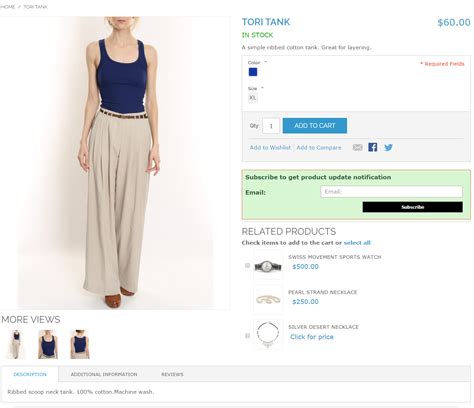View first full-body thumbnail under More Views

click(x=15, y=344)
